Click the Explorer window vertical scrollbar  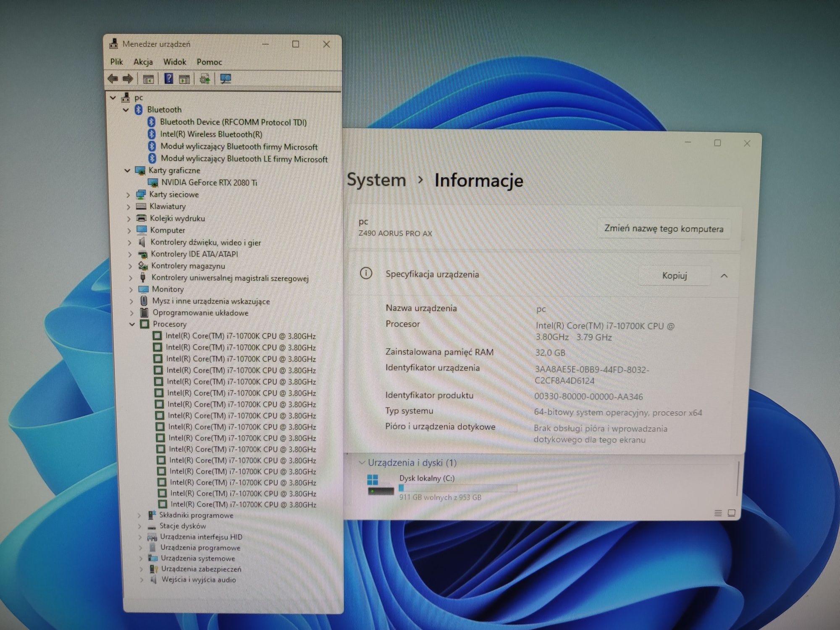pyautogui.click(x=738, y=479)
